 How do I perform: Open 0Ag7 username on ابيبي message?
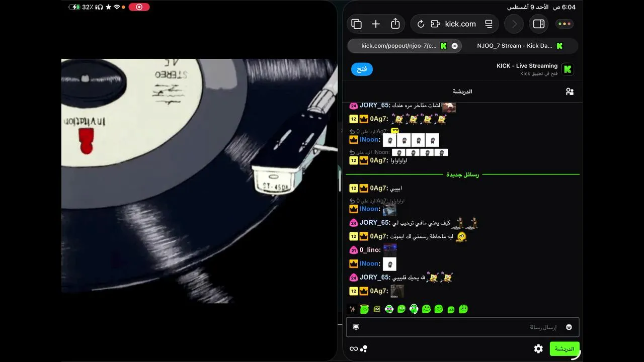pyautogui.click(x=379, y=188)
